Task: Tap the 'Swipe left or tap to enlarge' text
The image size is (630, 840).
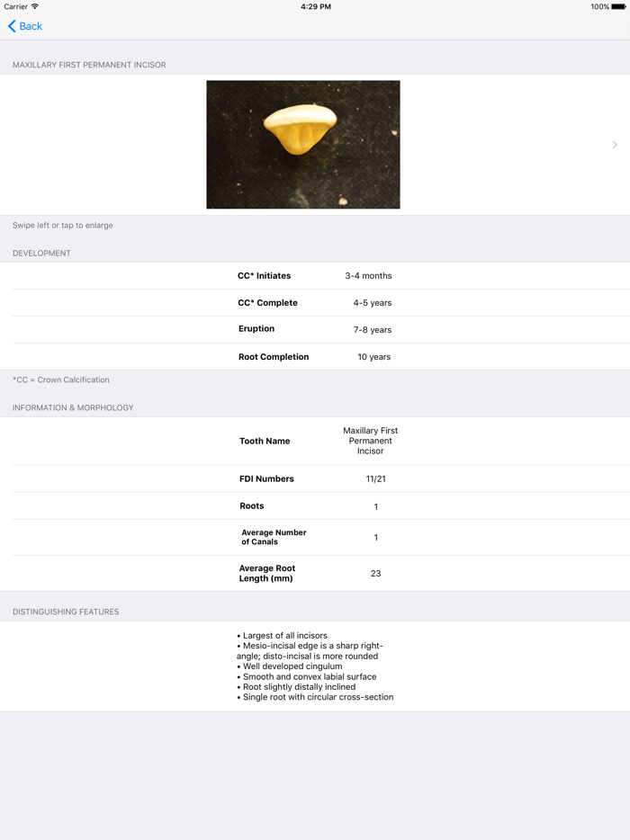Action: point(61,225)
